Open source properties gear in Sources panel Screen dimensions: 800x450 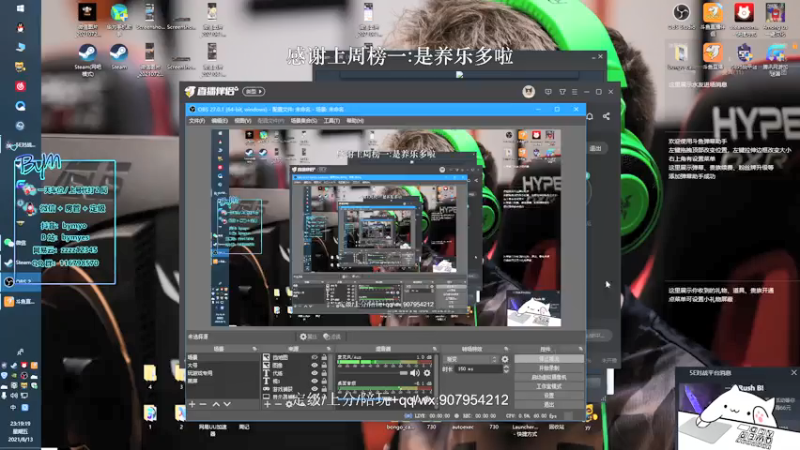(289, 404)
